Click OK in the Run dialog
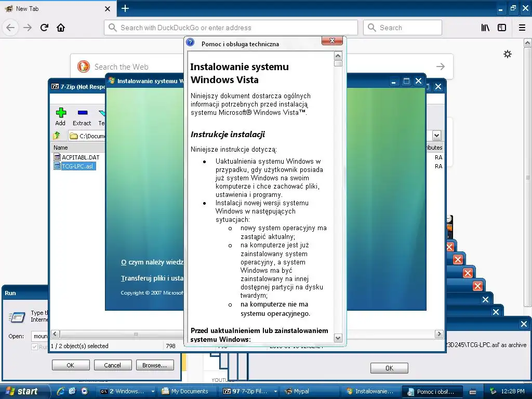The height and width of the screenshot is (399, 532). click(x=71, y=365)
